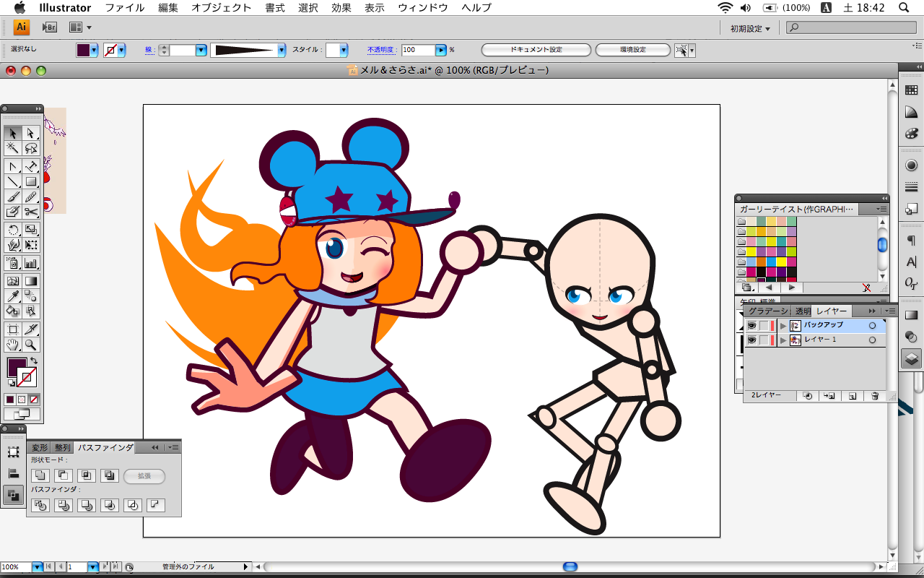Pick the Scissors tool

pyautogui.click(x=31, y=212)
